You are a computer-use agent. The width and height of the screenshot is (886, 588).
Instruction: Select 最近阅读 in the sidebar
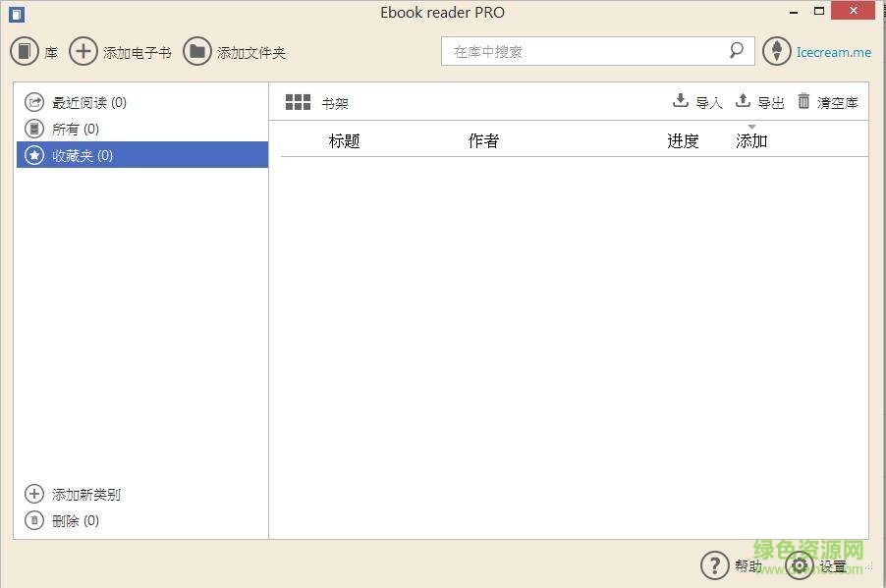tap(83, 101)
